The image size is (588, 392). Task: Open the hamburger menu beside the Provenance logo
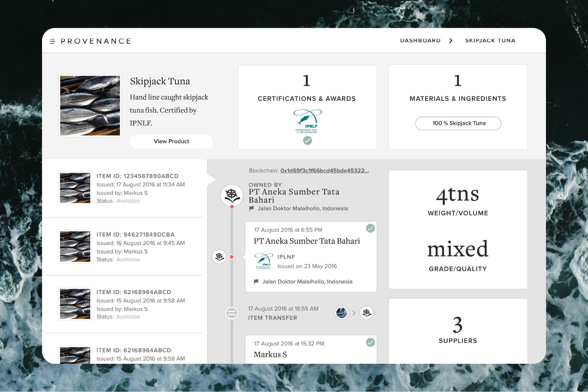52,41
